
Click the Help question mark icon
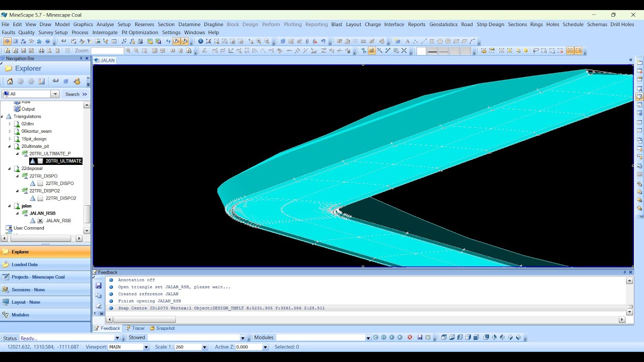[x=48, y=41]
